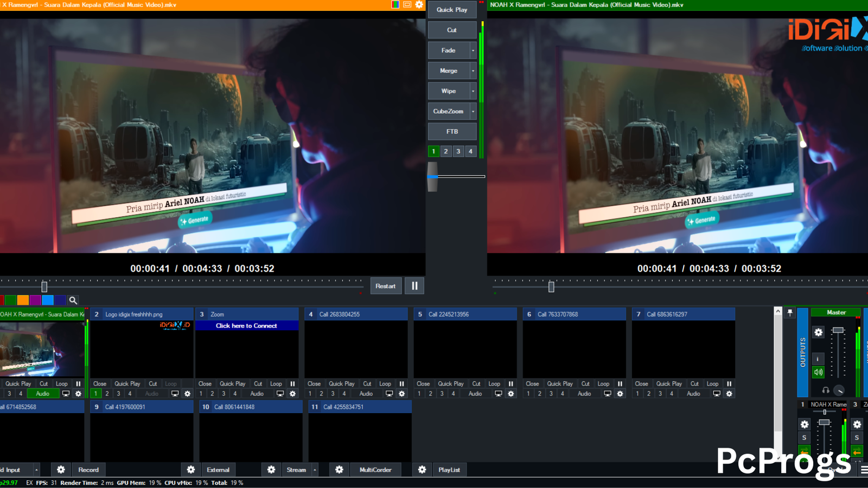Click the Quick Play transition button
Viewport: 868px width, 488px height.
(452, 10)
